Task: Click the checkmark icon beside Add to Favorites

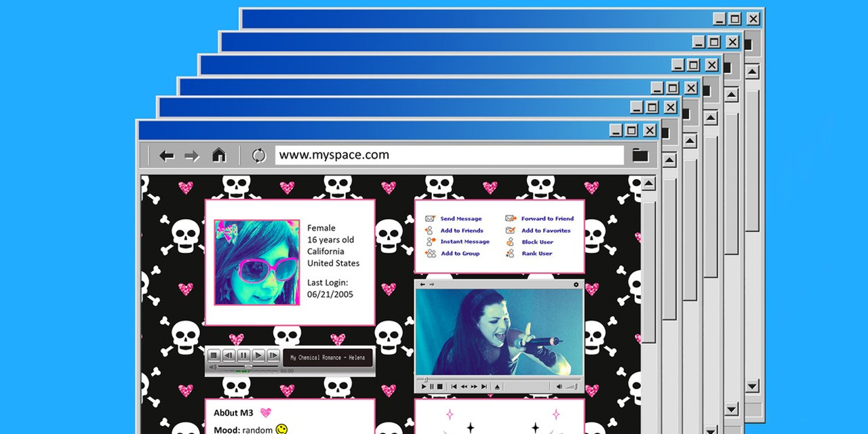Action: point(511,231)
